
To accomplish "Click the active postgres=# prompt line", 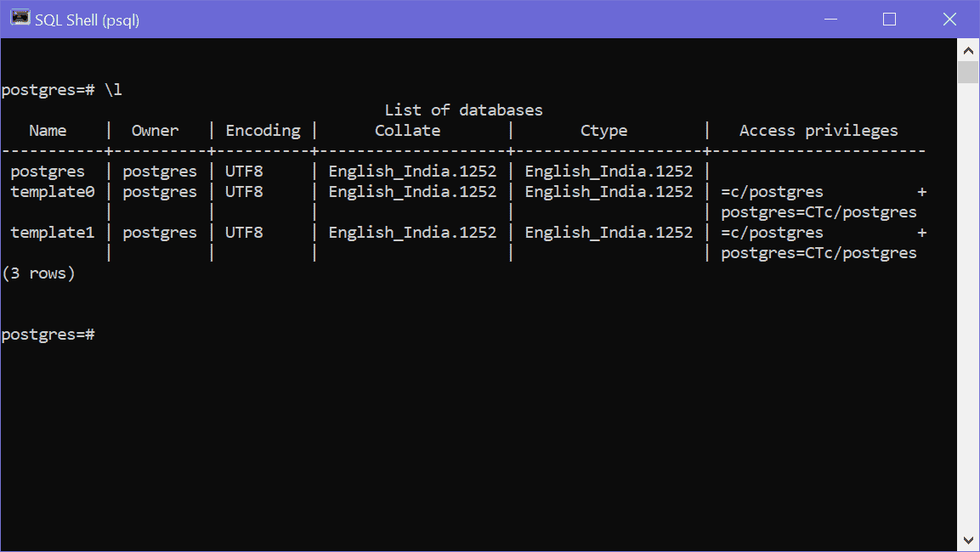I will pyautogui.click(x=47, y=334).
